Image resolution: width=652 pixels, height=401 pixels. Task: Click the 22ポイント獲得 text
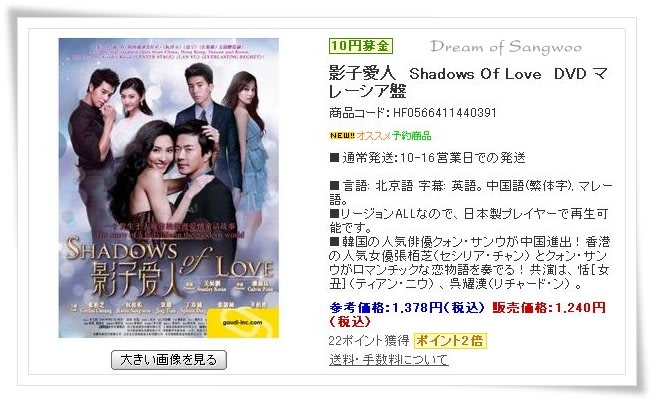369,341
